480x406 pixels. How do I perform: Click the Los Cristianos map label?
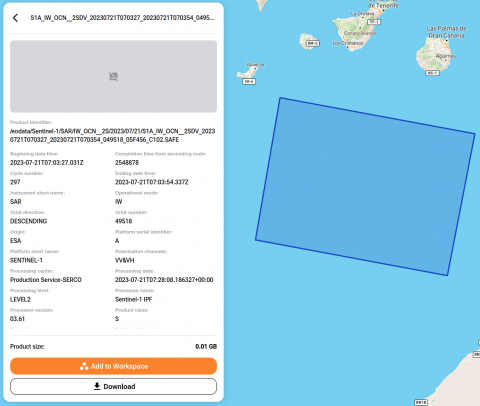(348, 43)
